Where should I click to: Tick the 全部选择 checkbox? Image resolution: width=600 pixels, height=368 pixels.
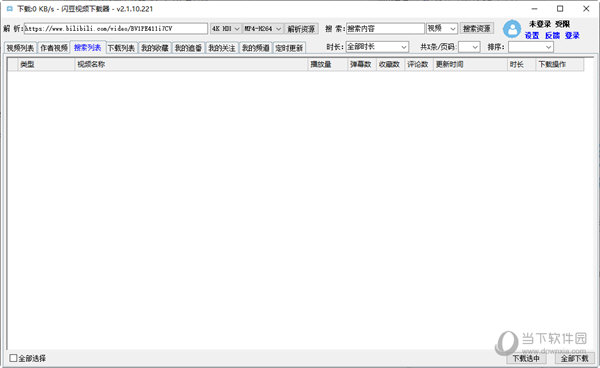coord(13,358)
